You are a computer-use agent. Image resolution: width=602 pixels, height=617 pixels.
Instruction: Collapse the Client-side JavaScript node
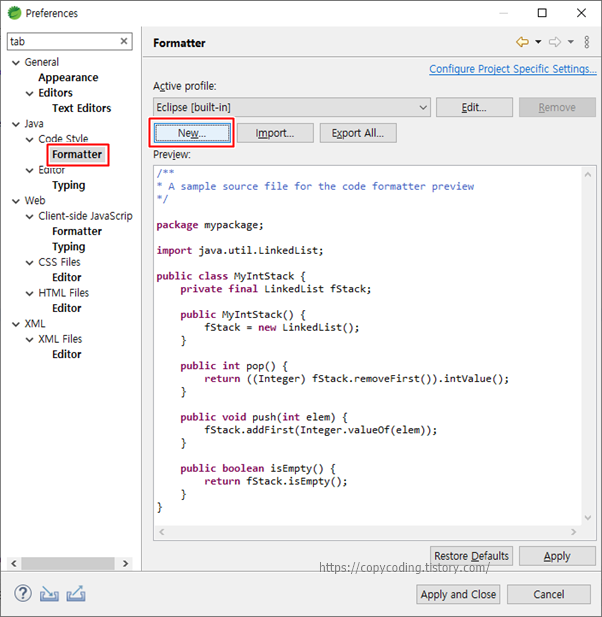(30, 216)
